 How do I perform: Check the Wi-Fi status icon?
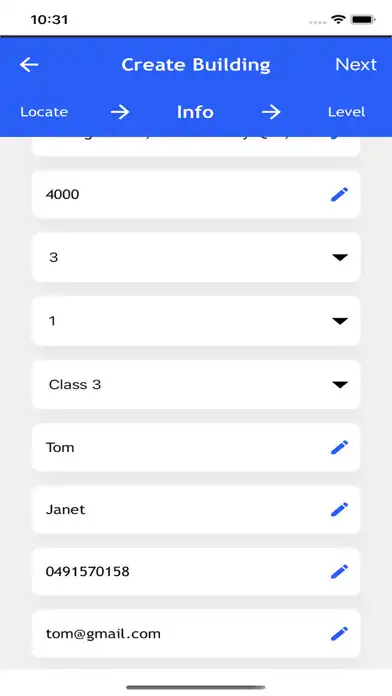pyautogui.click(x=338, y=20)
